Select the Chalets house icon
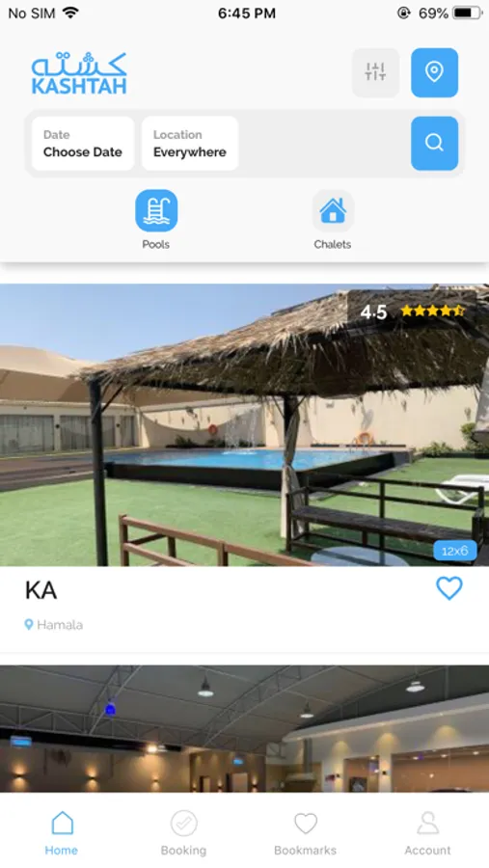The width and height of the screenshot is (489, 868). pyautogui.click(x=333, y=210)
